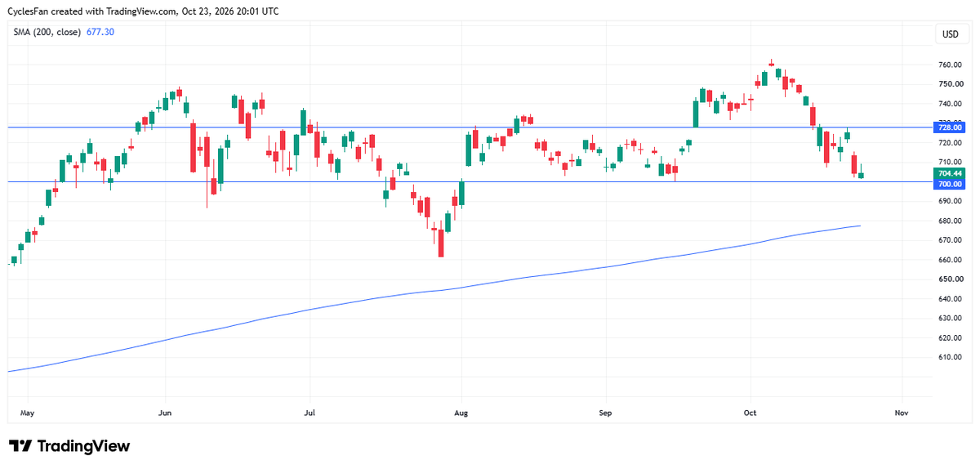The height and width of the screenshot is (469, 980).
Task: Click the Jul label on time axis
Action: pyautogui.click(x=310, y=413)
